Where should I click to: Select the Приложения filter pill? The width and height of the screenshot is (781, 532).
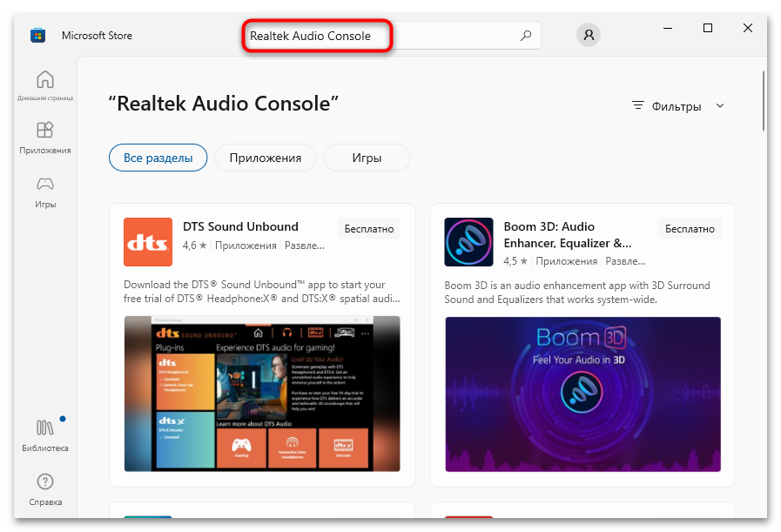point(266,158)
